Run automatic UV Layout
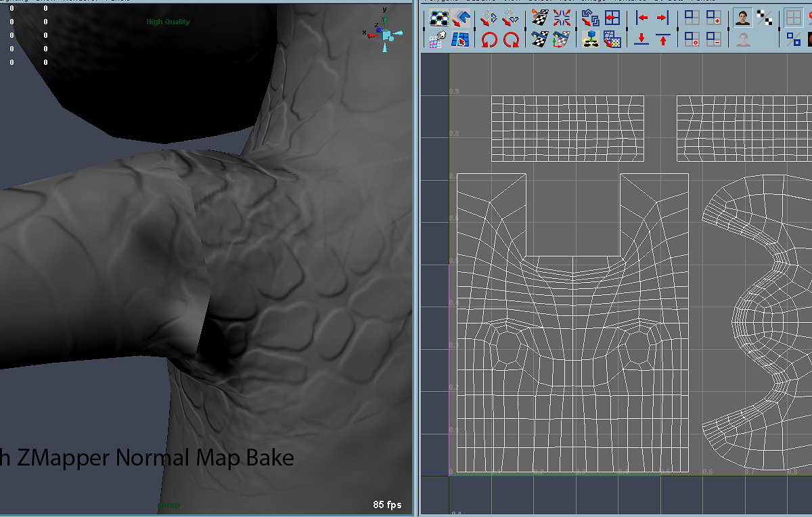Screen dimensions: 812x517 pos(590,18)
